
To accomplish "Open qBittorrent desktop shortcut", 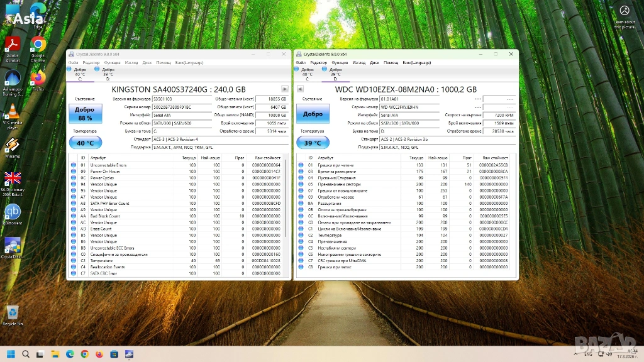I will click(13, 214).
